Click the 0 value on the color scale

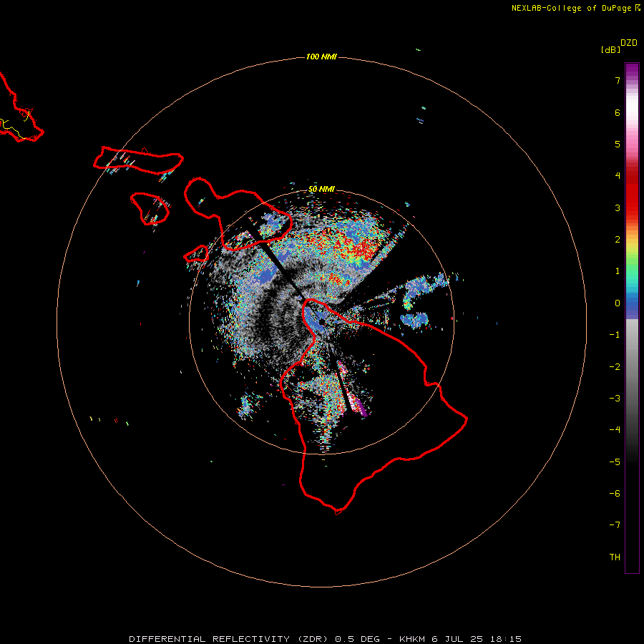click(x=618, y=303)
